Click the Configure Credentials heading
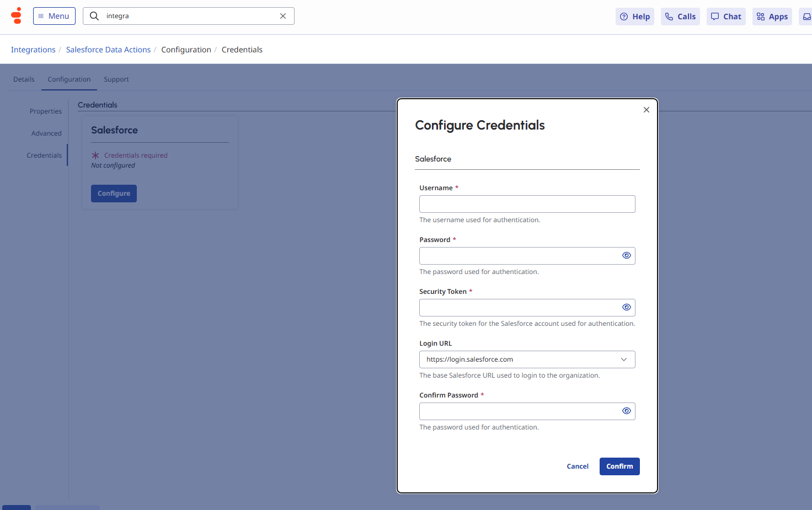Screen dimensions: 812x510 coord(480,125)
